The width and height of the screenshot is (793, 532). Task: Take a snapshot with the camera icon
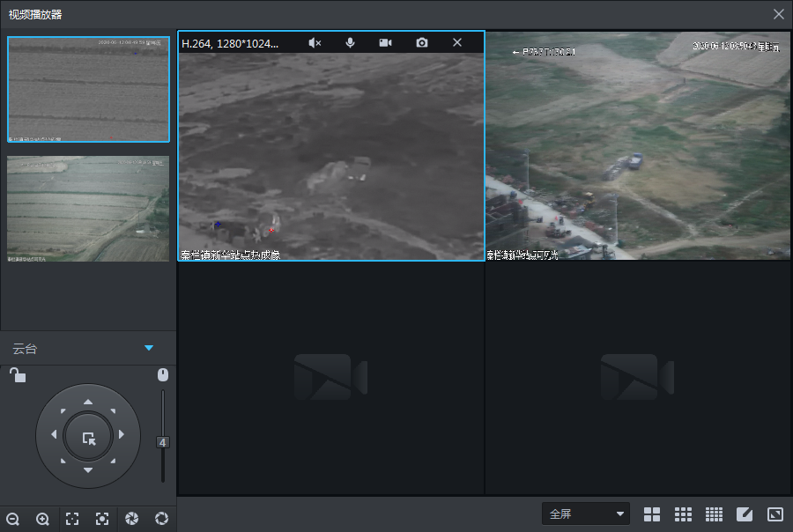(x=422, y=42)
